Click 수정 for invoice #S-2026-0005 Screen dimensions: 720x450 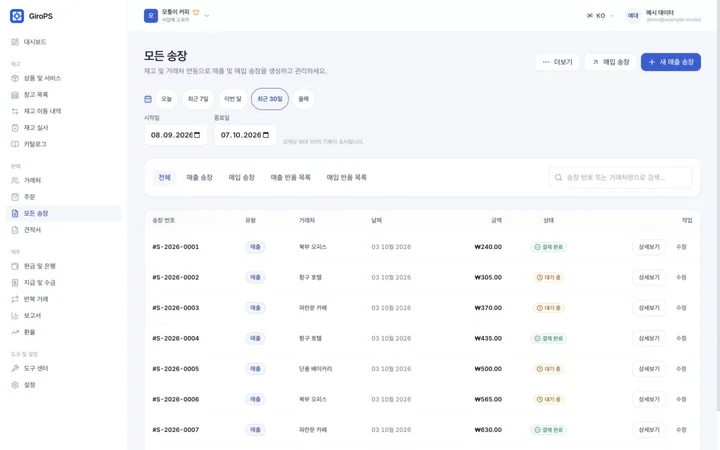click(x=681, y=369)
